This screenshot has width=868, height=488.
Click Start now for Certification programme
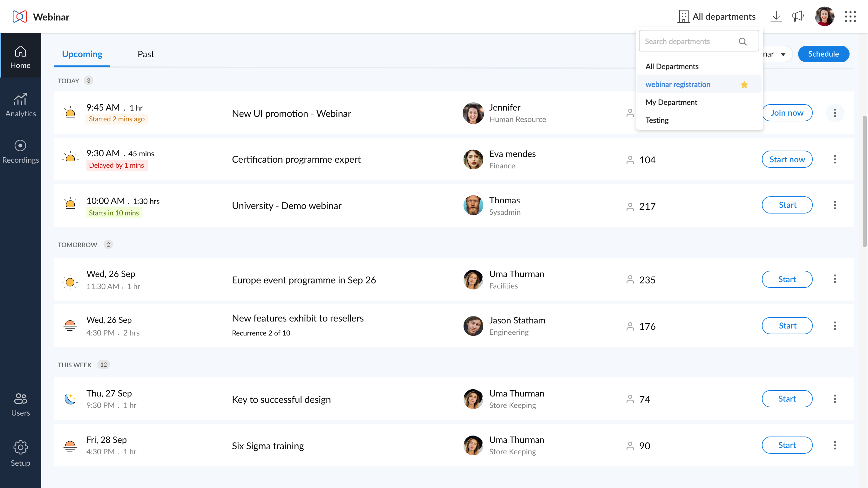point(787,159)
